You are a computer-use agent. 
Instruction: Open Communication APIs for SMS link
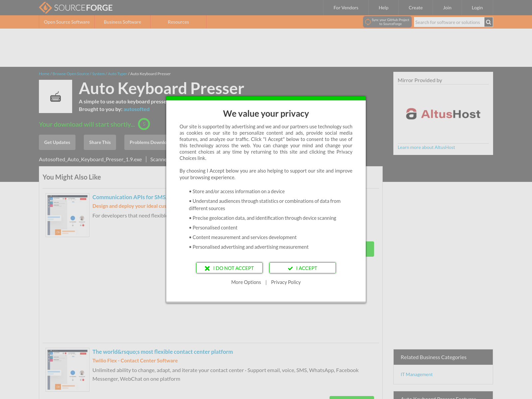(129, 197)
